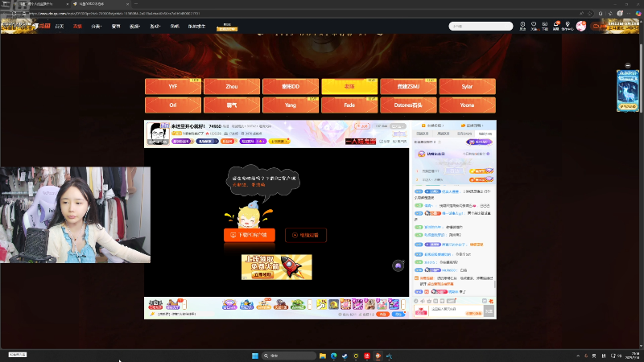Open the Edge browser from the taskbar
644x362 pixels.
pos(333,356)
